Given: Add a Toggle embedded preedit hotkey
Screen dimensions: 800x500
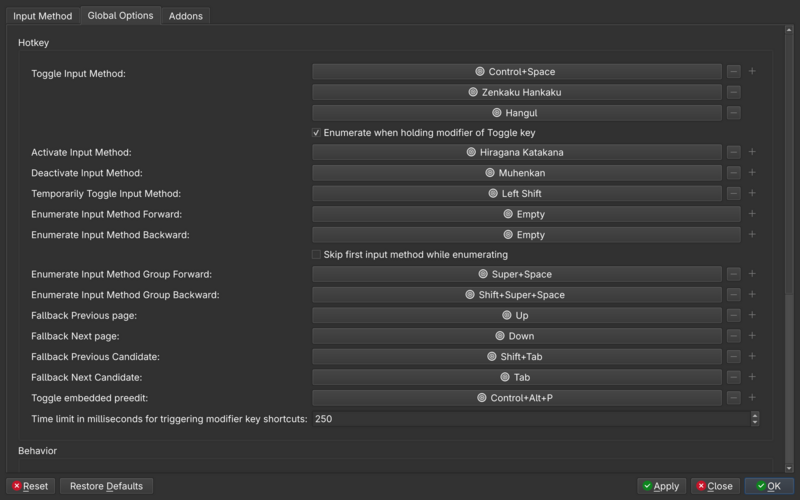Looking at the screenshot, I should (752, 398).
